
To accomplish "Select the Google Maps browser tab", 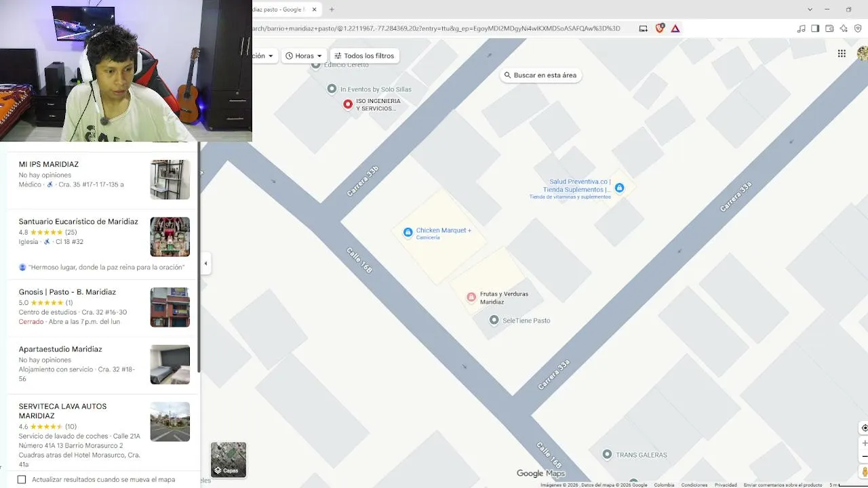I will point(281,9).
